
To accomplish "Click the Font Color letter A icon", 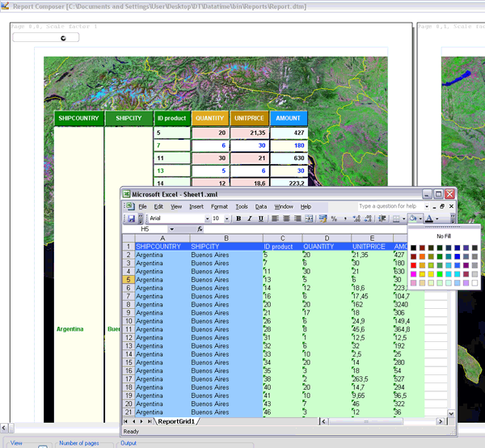I will [x=429, y=218].
